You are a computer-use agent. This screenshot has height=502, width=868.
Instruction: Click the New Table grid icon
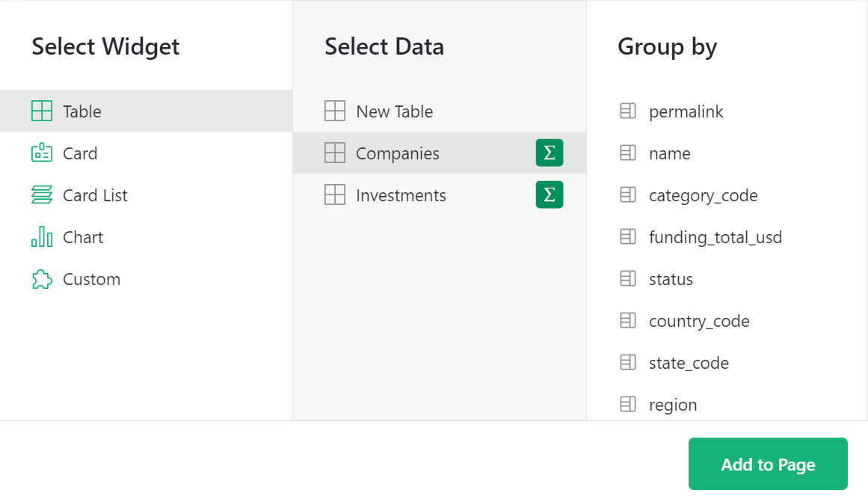(335, 111)
